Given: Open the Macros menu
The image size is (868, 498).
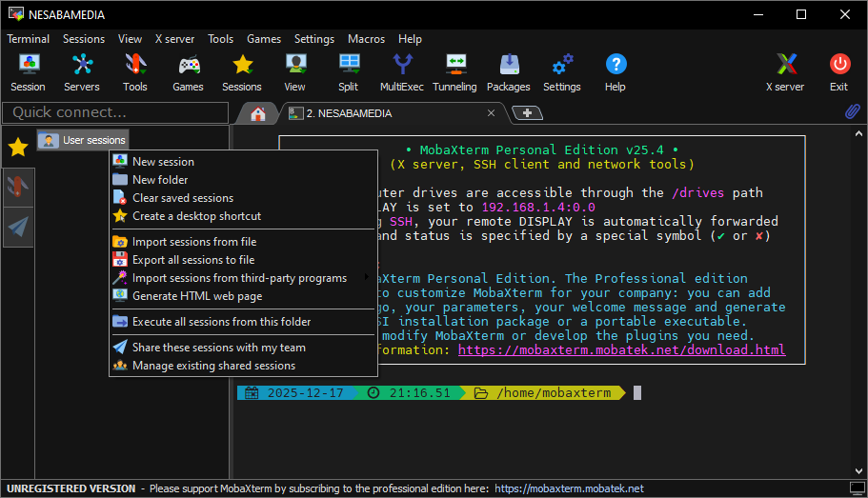Looking at the screenshot, I should pos(367,39).
